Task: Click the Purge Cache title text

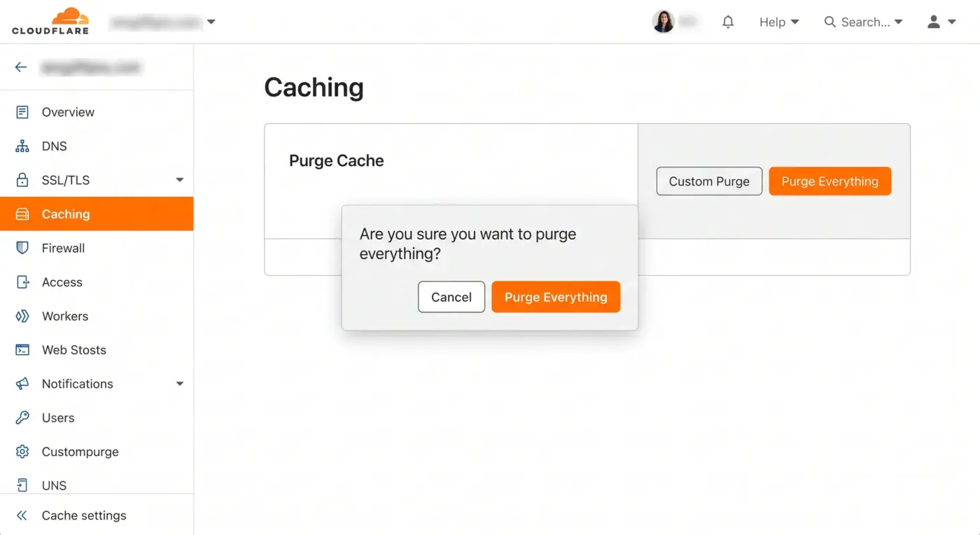Action: click(x=337, y=160)
